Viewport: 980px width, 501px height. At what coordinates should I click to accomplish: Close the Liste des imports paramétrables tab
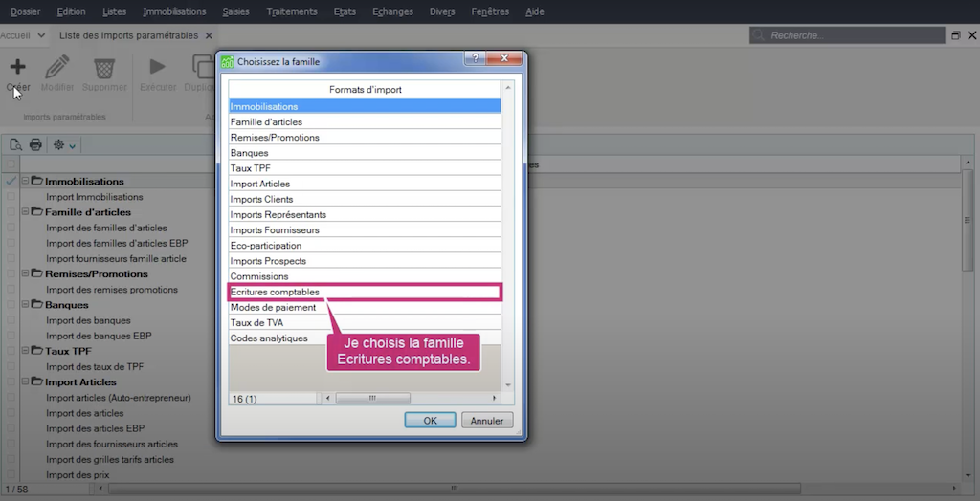click(209, 35)
